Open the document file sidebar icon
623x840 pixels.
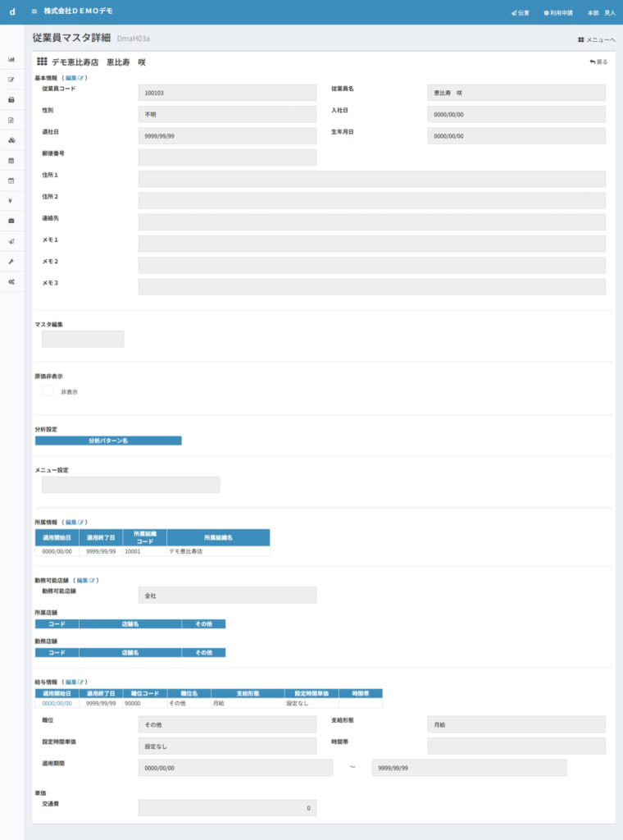pos(11,120)
